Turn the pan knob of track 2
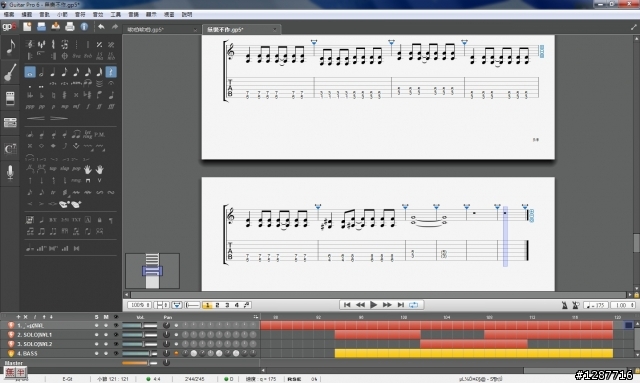The width and height of the screenshot is (640, 383). click(166, 335)
